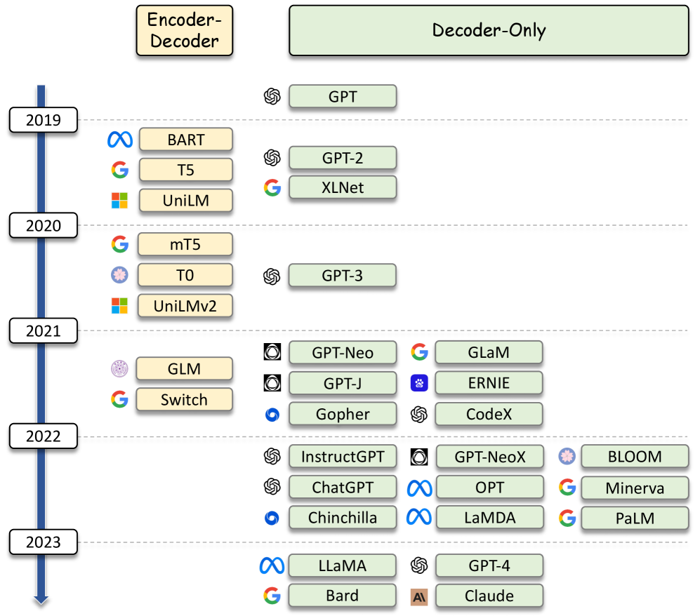Click the BigScience logo beside BLOOM
Screen dimensions: 700x616
(567, 456)
